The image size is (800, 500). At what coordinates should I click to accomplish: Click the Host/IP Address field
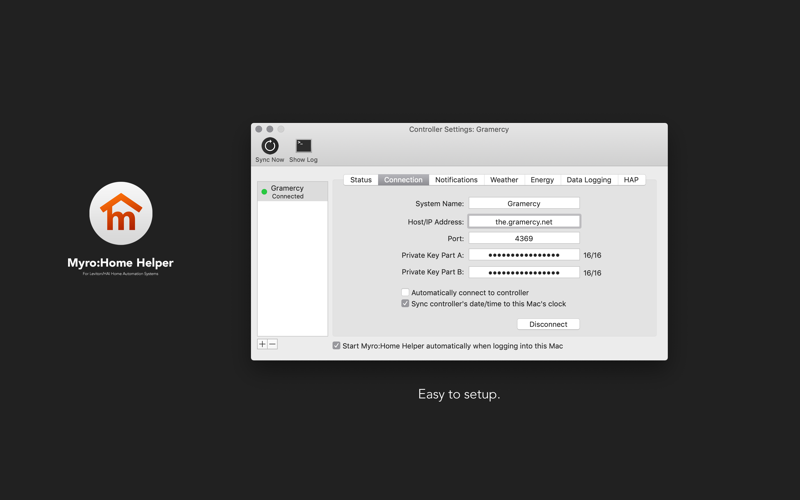point(524,222)
